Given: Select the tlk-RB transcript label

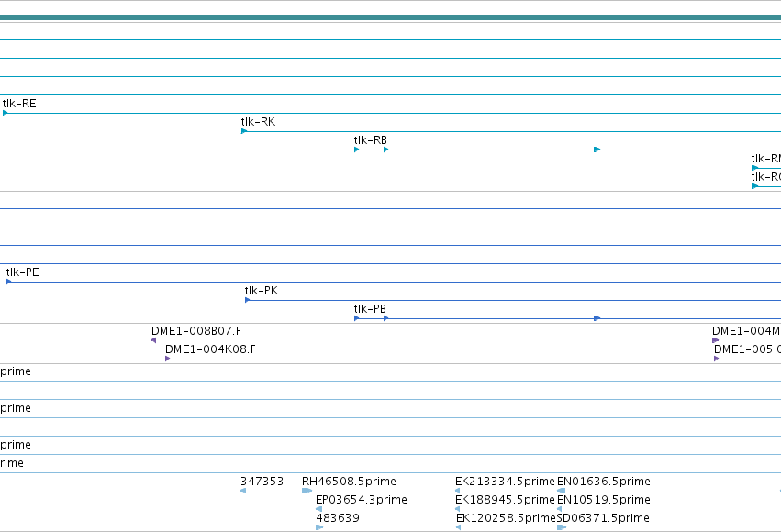Looking at the screenshot, I should pyautogui.click(x=370, y=140).
